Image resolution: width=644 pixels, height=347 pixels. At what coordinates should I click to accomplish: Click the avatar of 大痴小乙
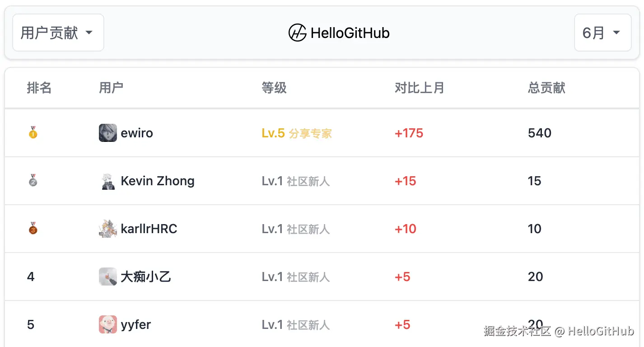click(x=108, y=277)
